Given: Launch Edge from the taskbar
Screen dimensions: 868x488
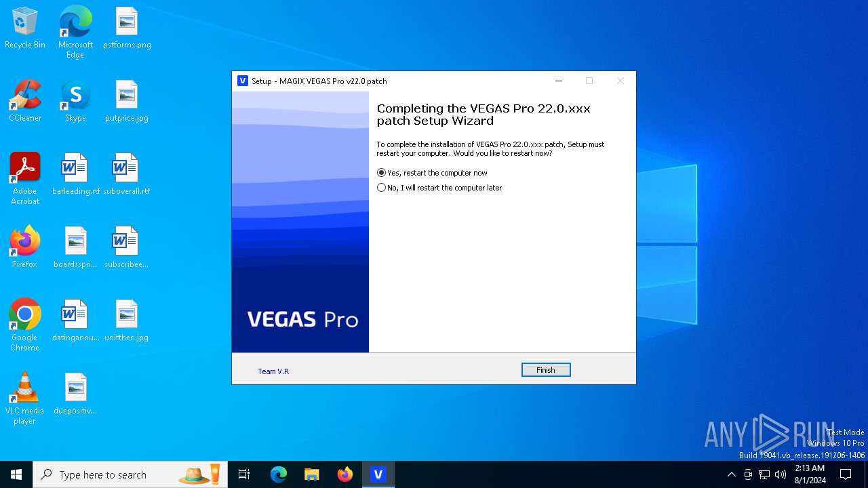Looking at the screenshot, I should click(279, 474).
